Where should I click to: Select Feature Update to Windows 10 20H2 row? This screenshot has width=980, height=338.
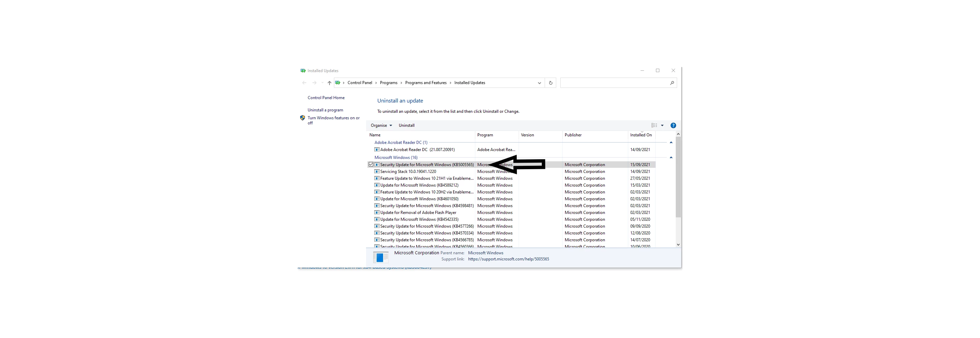[x=511, y=192]
